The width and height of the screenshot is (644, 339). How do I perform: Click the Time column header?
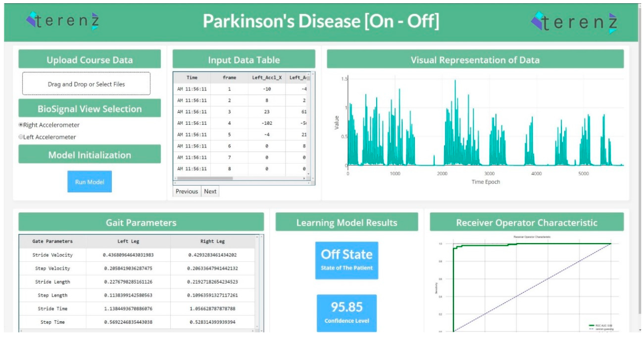point(192,78)
